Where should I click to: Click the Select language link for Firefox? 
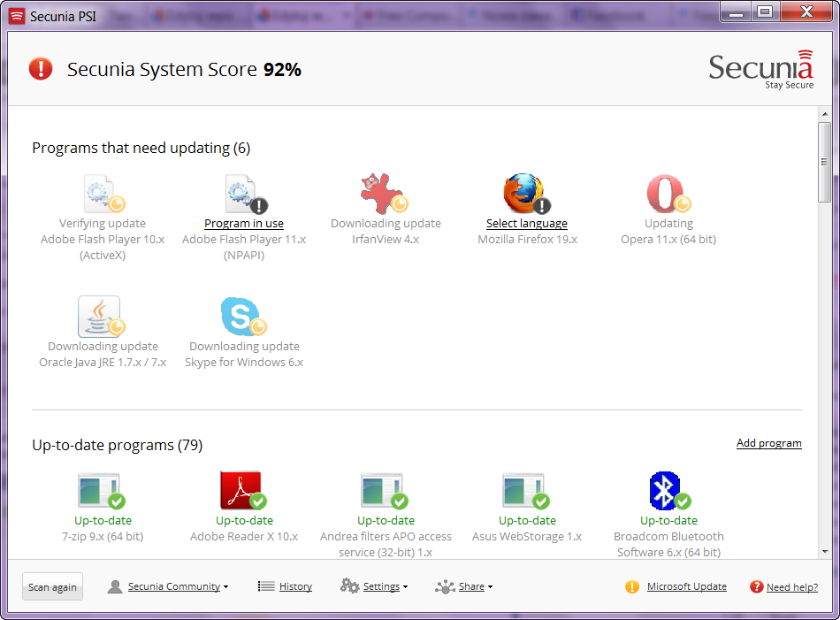pyautogui.click(x=527, y=224)
